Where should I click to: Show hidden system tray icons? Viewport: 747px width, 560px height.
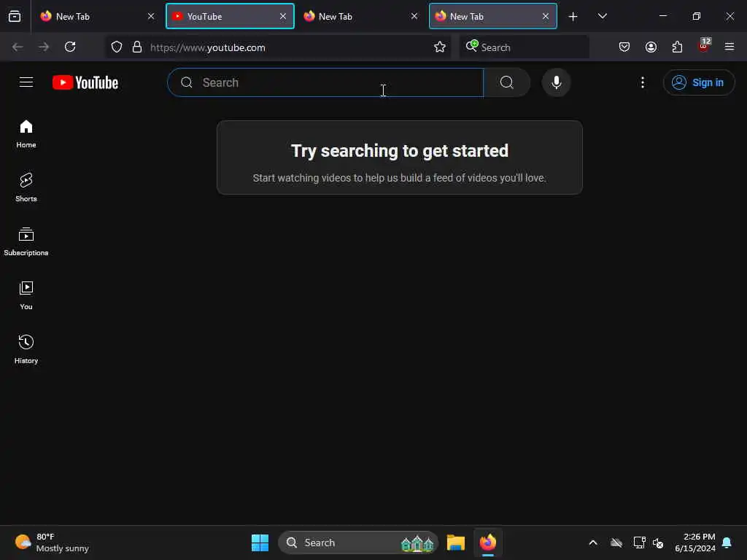(593, 542)
